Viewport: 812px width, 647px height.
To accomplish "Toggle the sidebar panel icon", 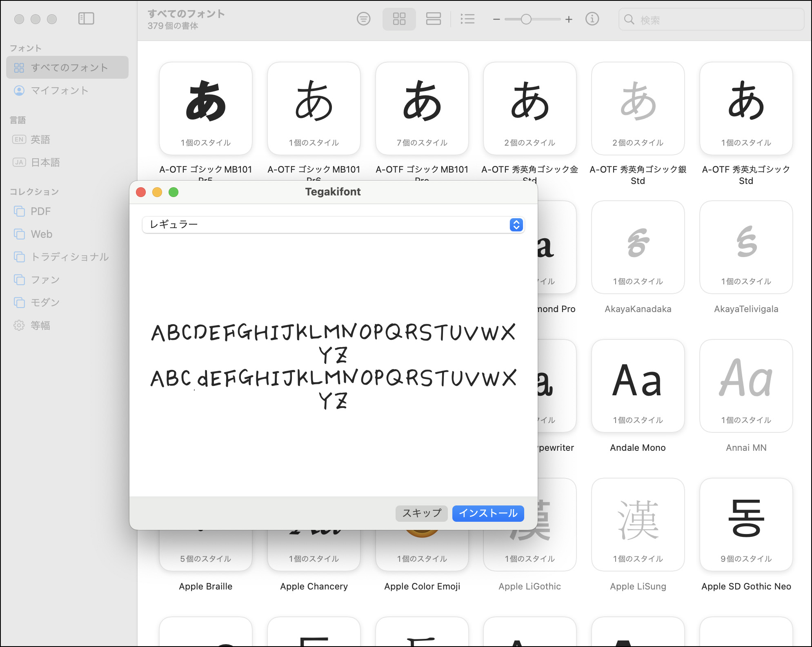I will point(86,19).
